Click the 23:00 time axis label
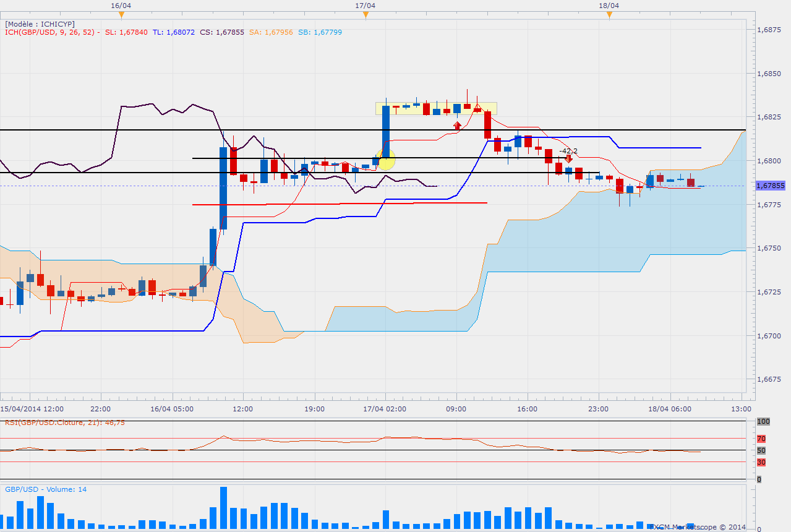791x532 pixels. pyautogui.click(x=599, y=409)
